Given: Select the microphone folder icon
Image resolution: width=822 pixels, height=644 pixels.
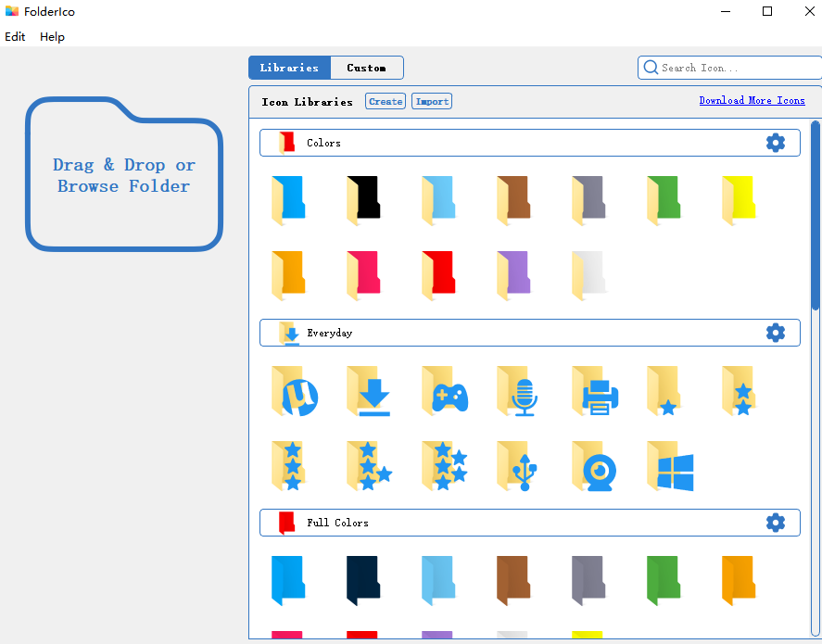Looking at the screenshot, I should pyautogui.click(x=517, y=391).
